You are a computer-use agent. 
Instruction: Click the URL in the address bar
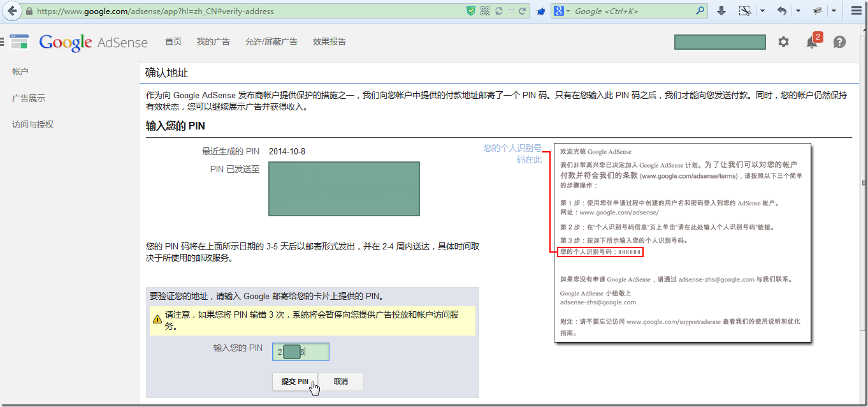pos(156,11)
